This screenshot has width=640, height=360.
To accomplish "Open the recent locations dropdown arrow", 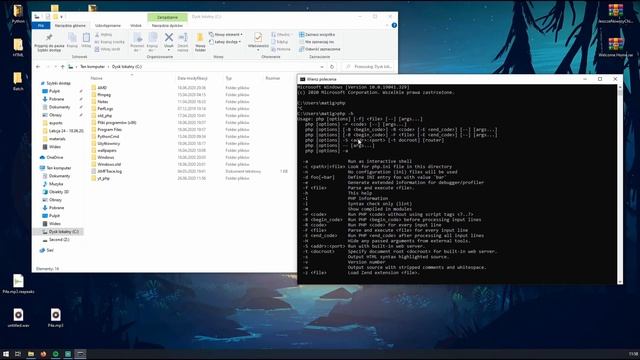I will (55, 67).
